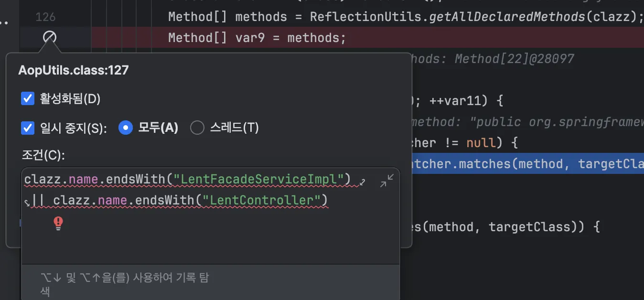Toggle the 일시 중지(S) checkbox
The height and width of the screenshot is (300, 644).
click(28, 128)
